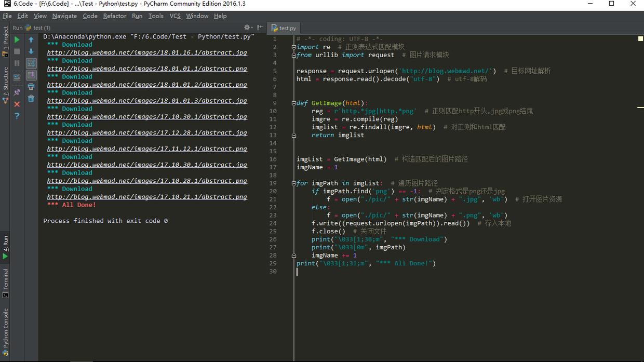This screenshot has width=644, height=362.
Task: Toggle the scroll-to-end console button
Action: point(31,75)
